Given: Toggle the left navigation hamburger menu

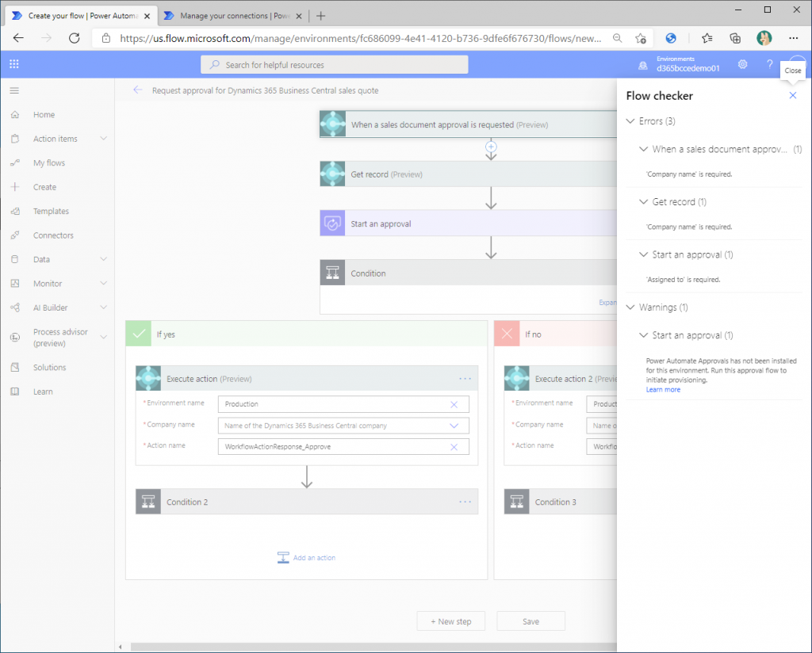Looking at the screenshot, I should (x=14, y=90).
